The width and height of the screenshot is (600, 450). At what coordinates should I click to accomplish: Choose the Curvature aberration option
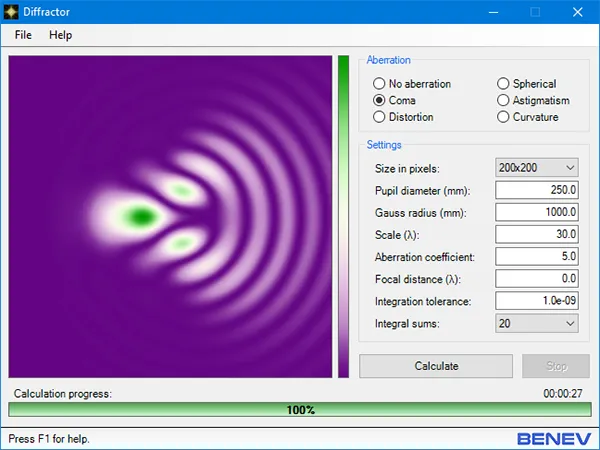[x=528, y=117]
